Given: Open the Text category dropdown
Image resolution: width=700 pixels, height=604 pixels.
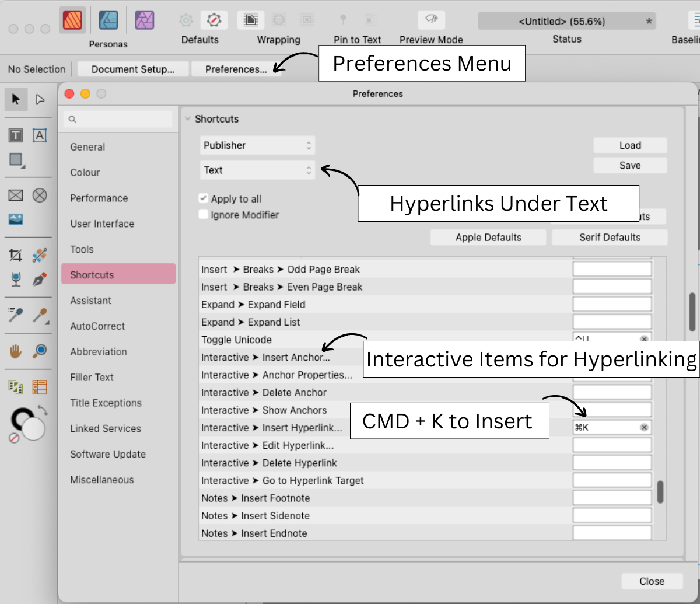Looking at the screenshot, I should click(257, 170).
